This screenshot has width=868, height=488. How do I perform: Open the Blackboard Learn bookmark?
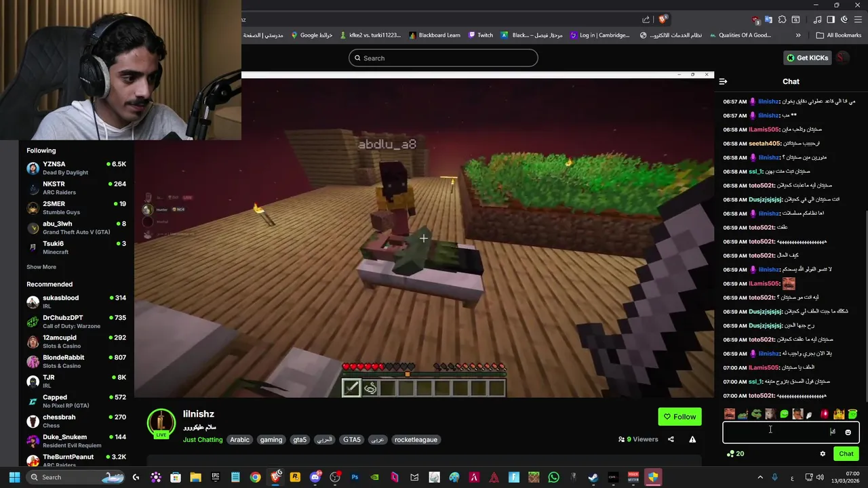[x=435, y=35]
